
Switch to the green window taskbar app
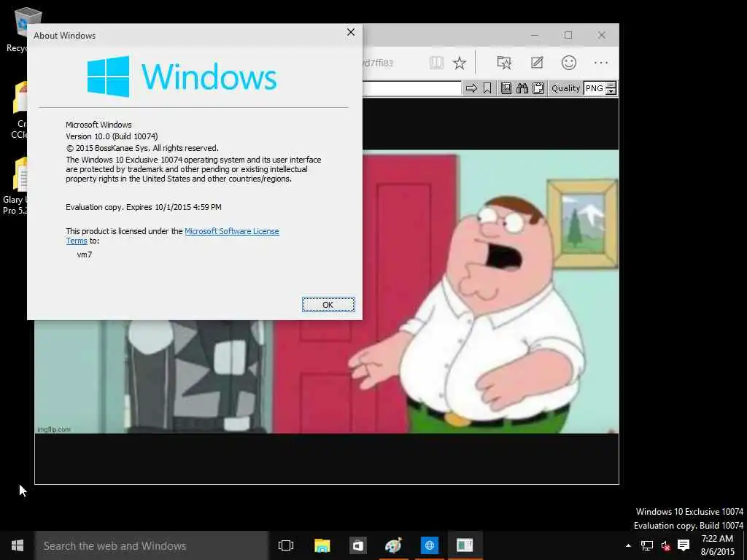click(x=465, y=545)
